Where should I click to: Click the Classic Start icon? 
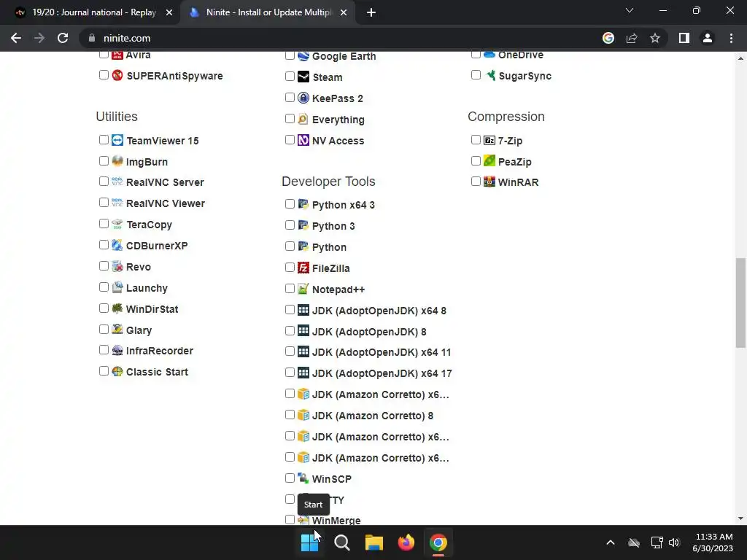coord(117,371)
